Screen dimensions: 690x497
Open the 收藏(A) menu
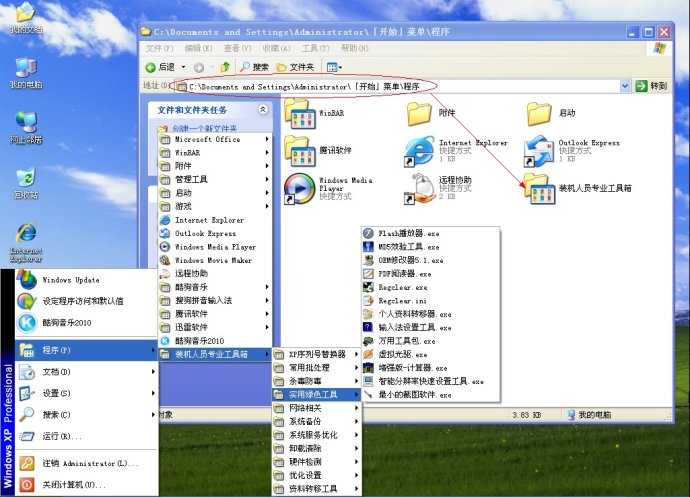[276, 48]
